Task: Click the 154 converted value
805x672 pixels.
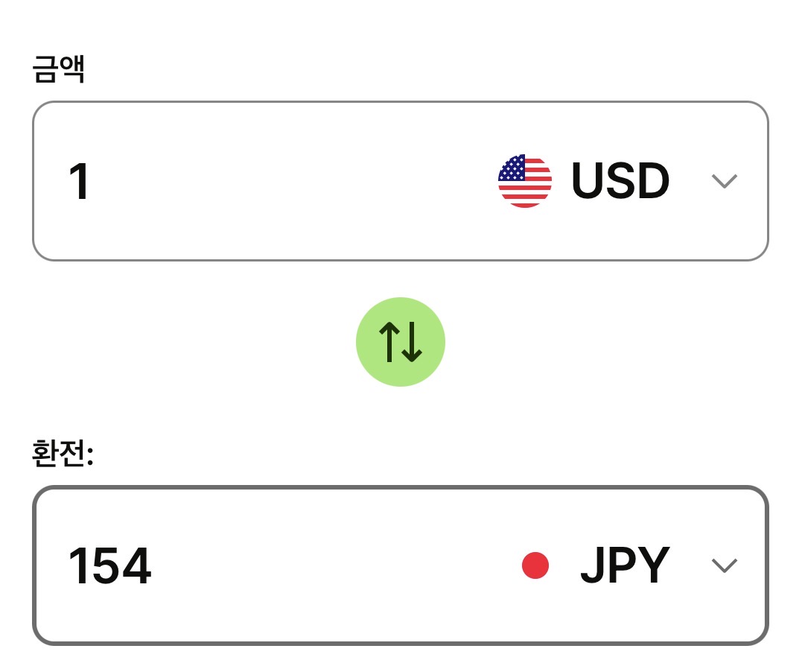Action: (x=109, y=567)
